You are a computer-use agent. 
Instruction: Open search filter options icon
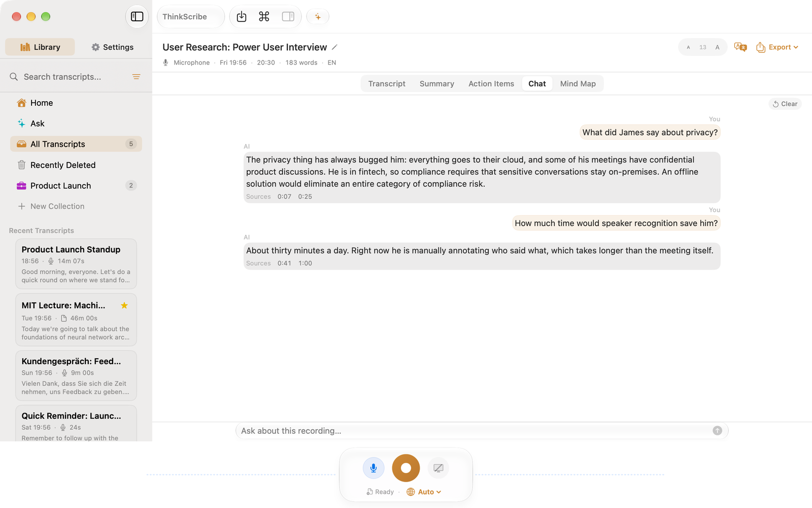(136, 77)
